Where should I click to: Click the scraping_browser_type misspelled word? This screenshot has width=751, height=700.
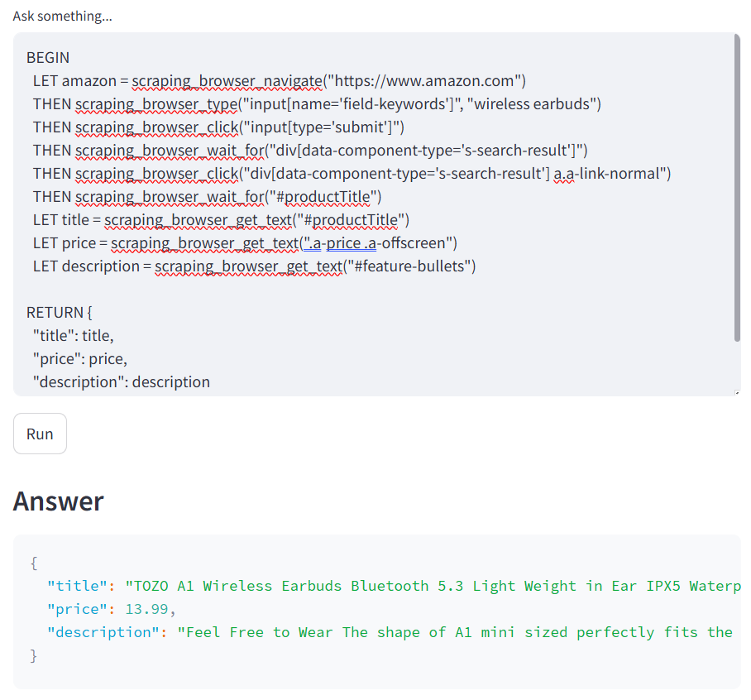156,104
